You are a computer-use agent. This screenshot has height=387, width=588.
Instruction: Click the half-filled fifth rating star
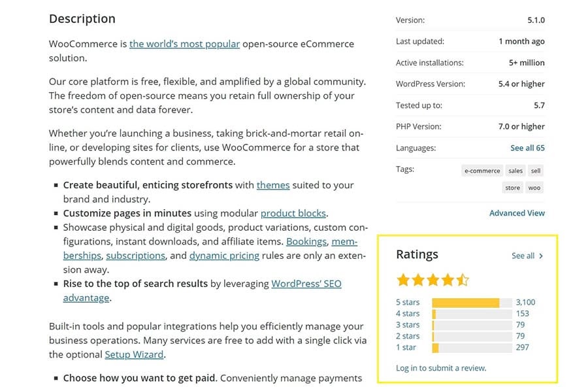(463, 280)
